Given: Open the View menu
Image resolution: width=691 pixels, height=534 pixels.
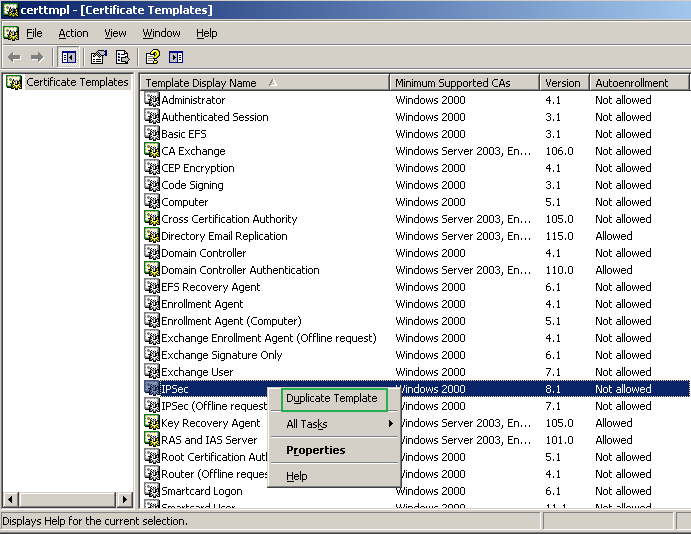Looking at the screenshot, I should click(115, 33).
